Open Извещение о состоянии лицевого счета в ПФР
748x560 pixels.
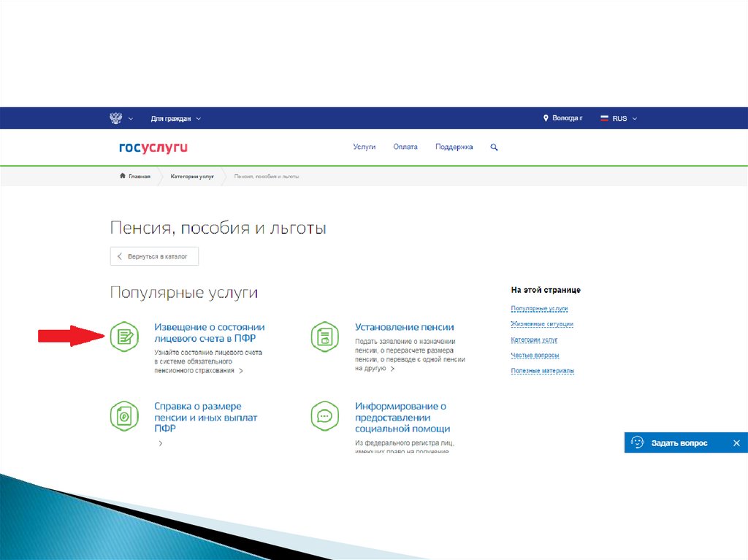point(209,332)
